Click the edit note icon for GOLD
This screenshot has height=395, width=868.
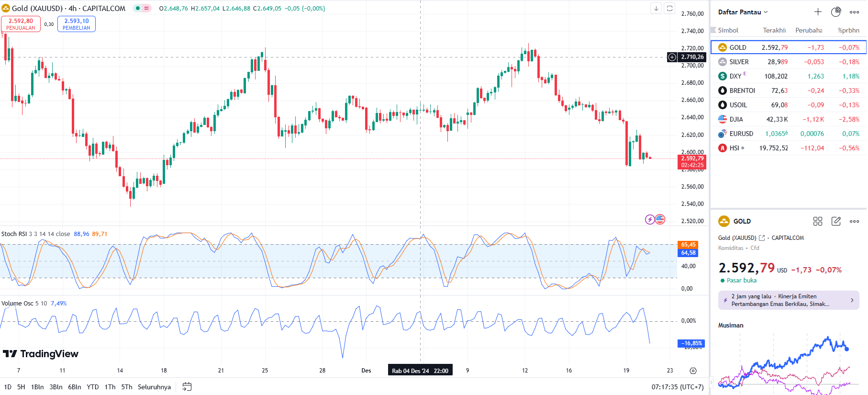836,221
